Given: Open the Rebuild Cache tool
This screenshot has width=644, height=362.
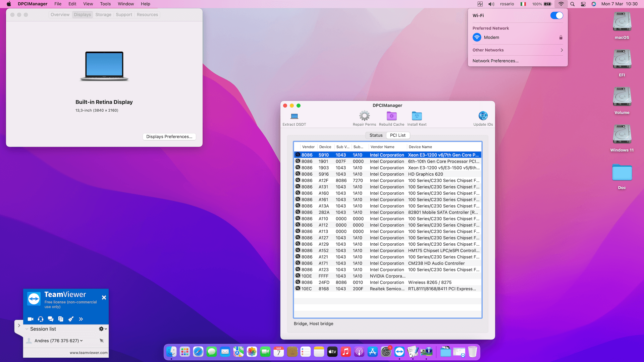Looking at the screenshot, I should (x=391, y=116).
